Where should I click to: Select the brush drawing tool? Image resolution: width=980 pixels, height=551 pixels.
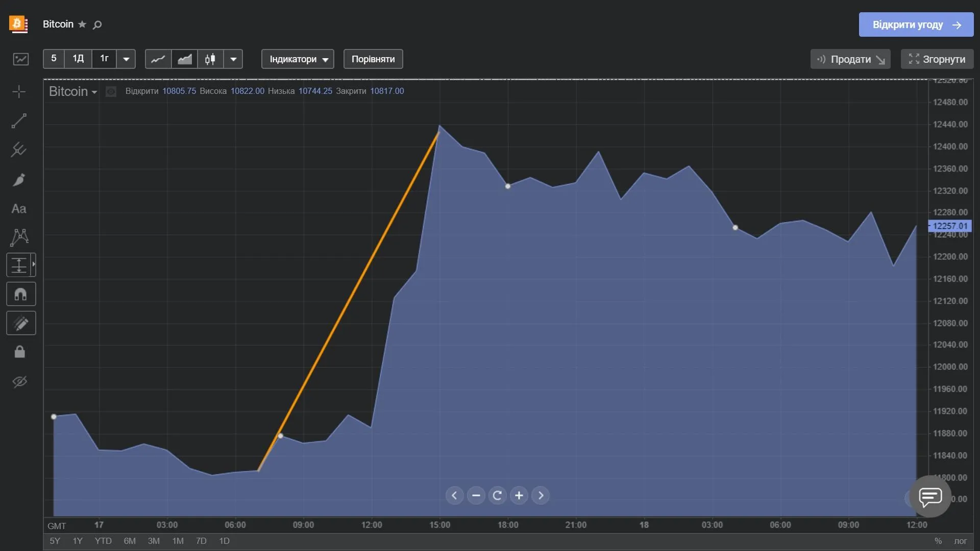click(19, 180)
